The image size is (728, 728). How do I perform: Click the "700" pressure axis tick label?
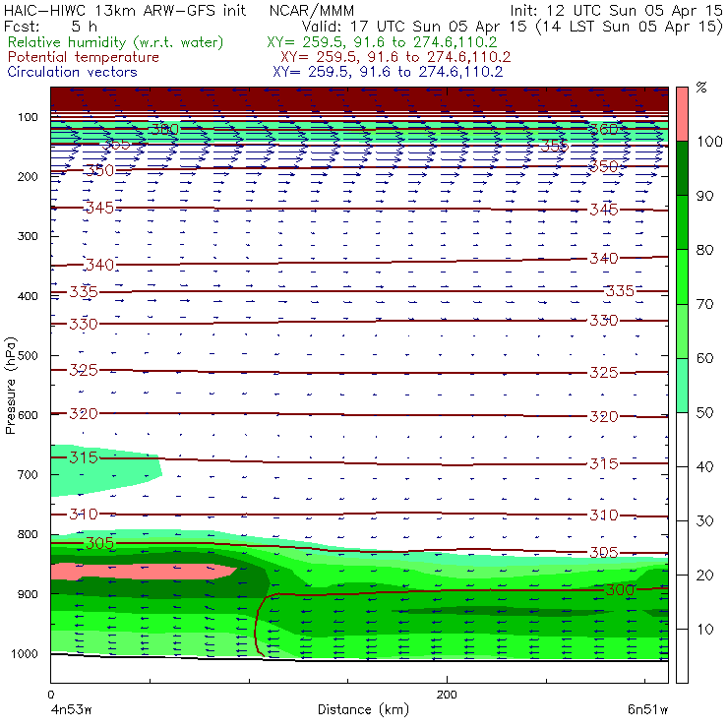(28, 475)
